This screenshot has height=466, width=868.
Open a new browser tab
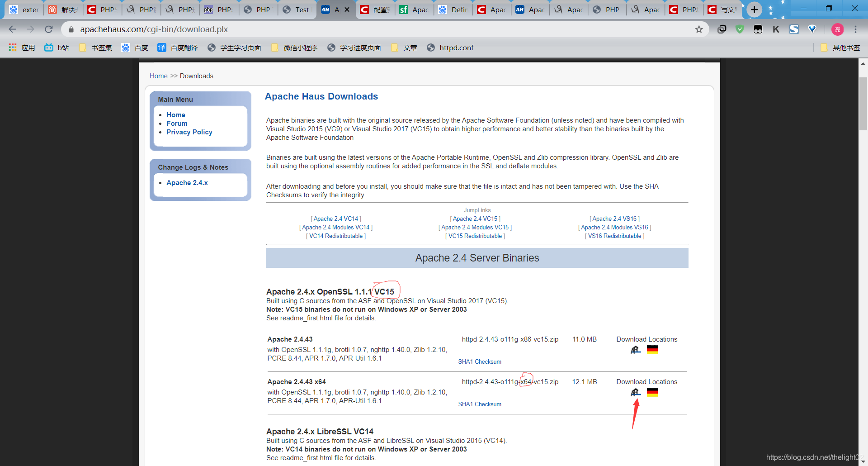pos(754,10)
